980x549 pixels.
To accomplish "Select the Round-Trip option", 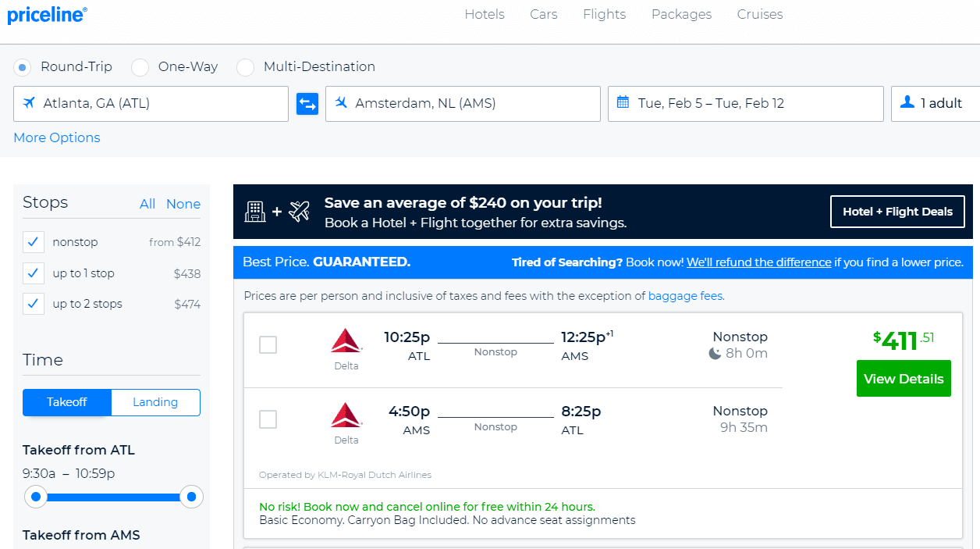I will coord(23,67).
